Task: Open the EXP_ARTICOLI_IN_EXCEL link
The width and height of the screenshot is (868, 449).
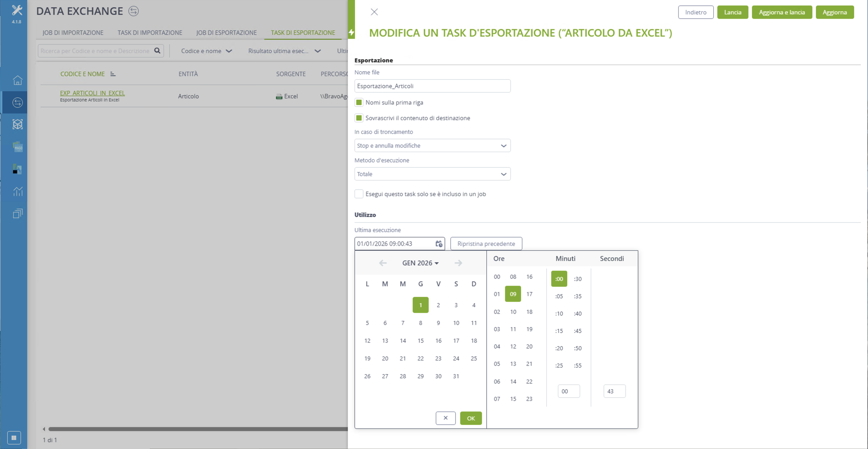Action: tap(92, 93)
